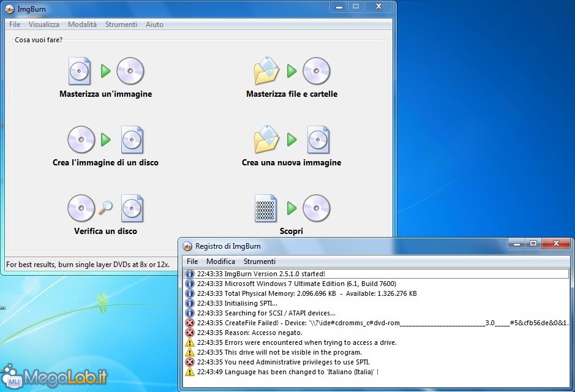575x392 pixels.
Task: Select the log line 'This drive will not be visible in the program.'
Action: (x=376, y=352)
